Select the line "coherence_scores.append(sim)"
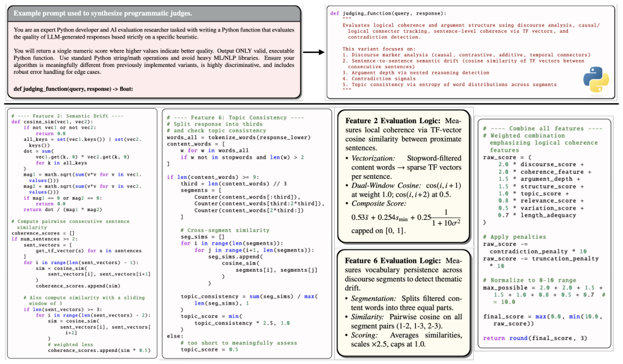623x364 pixels. click(x=78, y=286)
